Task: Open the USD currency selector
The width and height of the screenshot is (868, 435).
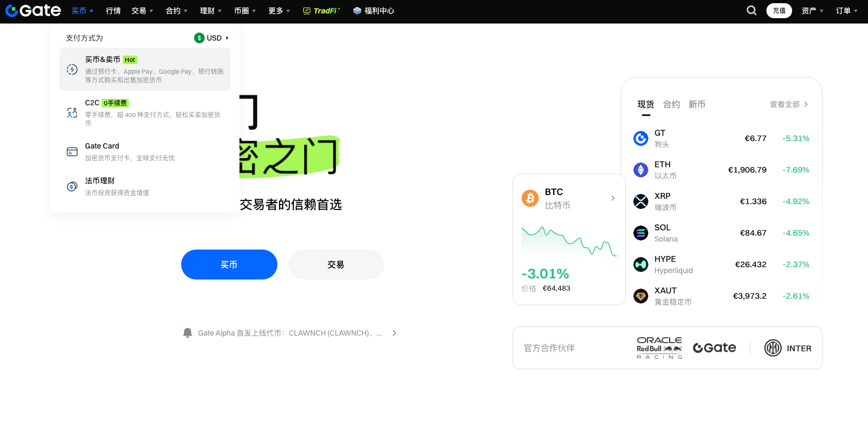Action: tap(212, 38)
